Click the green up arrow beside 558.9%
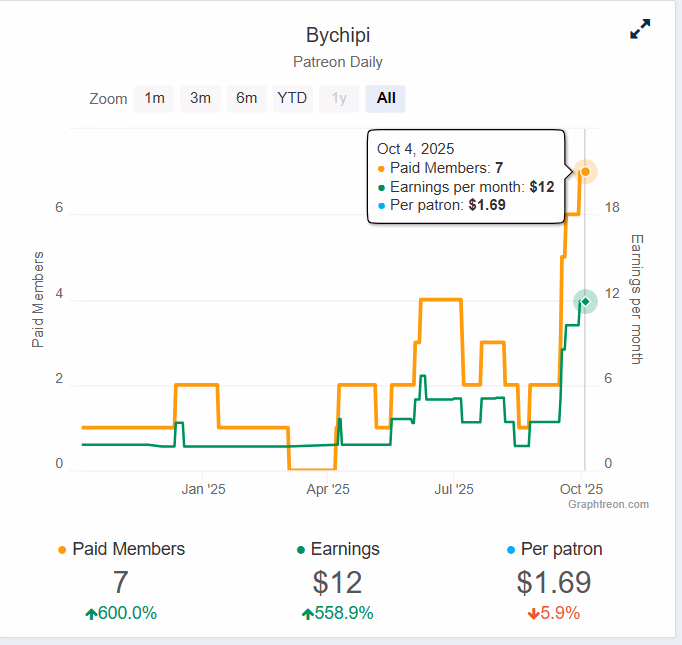 307,614
